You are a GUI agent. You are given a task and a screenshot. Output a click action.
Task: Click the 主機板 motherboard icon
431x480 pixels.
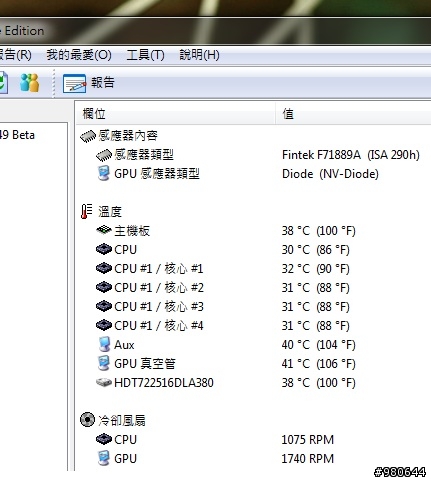(104, 230)
